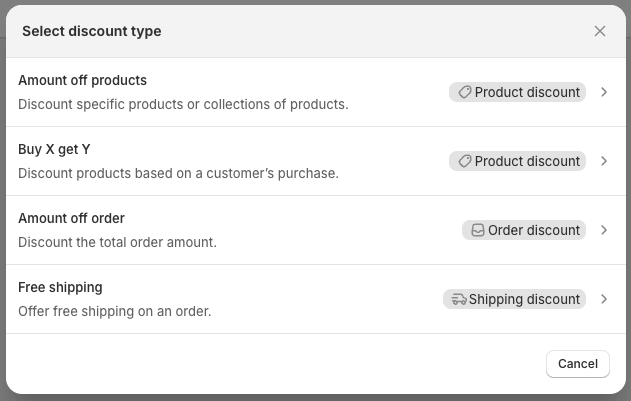
Task: Select the Amount off order title
Action: pyautogui.click(x=72, y=218)
